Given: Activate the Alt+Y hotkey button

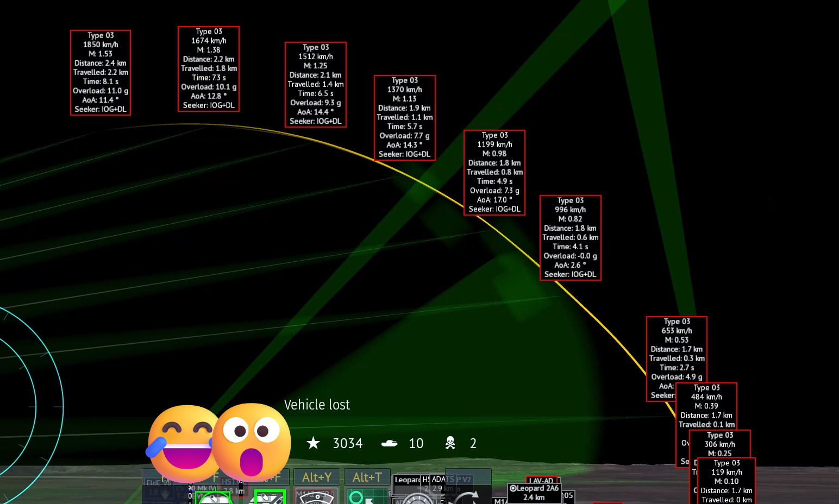Looking at the screenshot, I should 317,477.
